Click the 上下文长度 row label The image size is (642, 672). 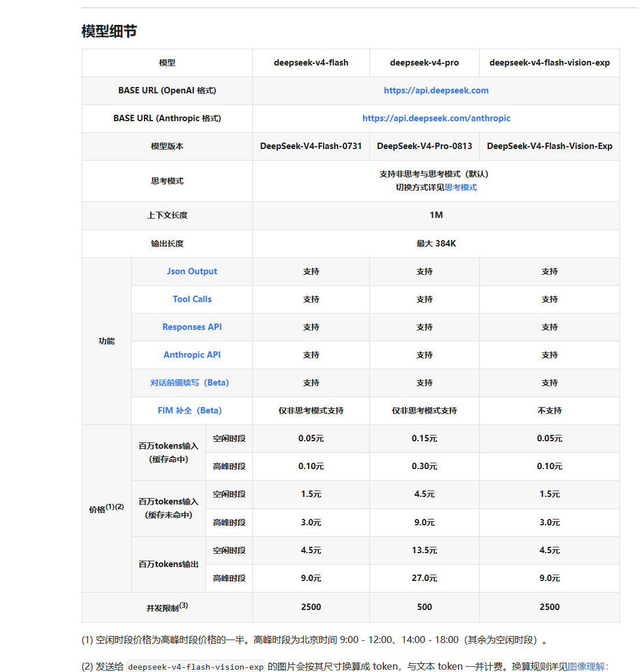coord(167,215)
